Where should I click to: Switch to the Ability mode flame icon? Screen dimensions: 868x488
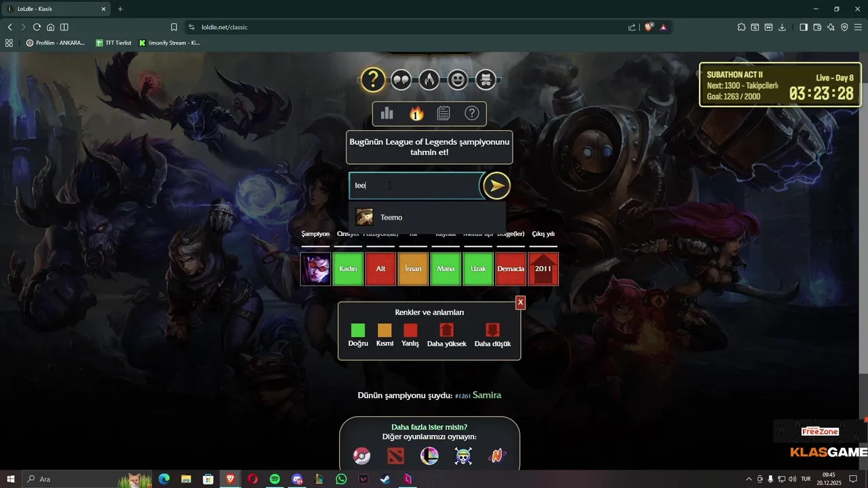coord(429,80)
